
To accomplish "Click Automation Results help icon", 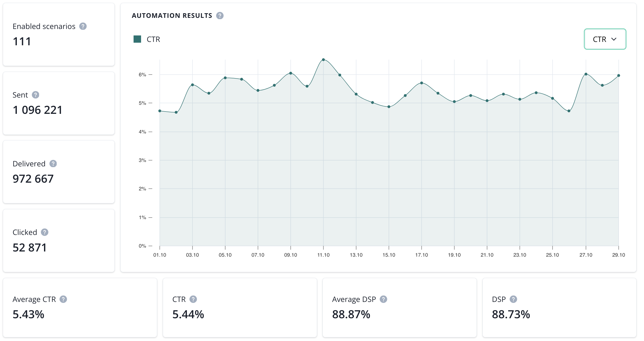I will tap(220, 16).
